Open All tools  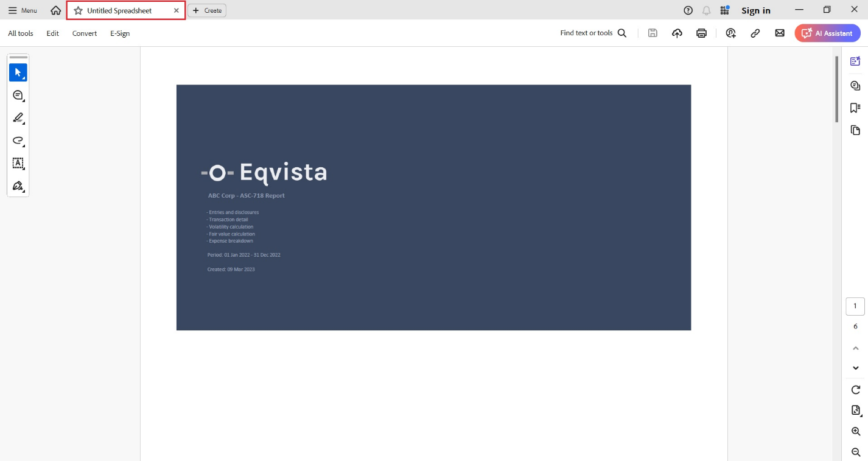click(21, 33)
